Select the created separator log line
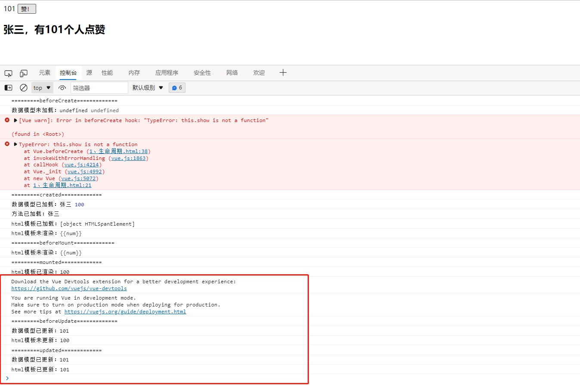The height and width of the screenshot is (392, 580). click(57, 195)
